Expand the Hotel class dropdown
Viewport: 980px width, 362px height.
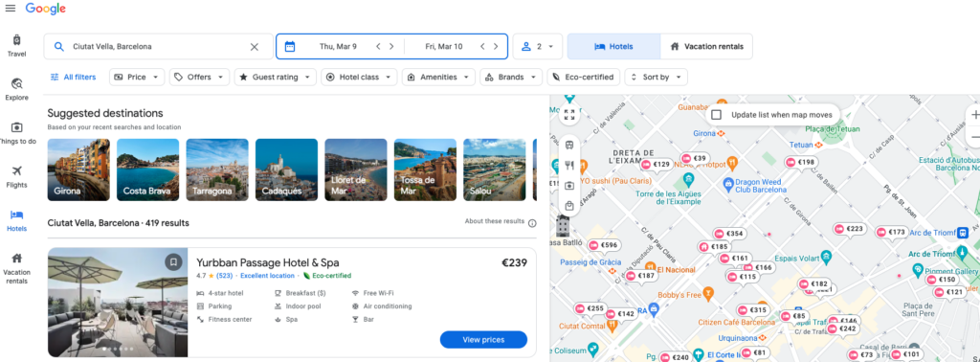tap(359, 77)
